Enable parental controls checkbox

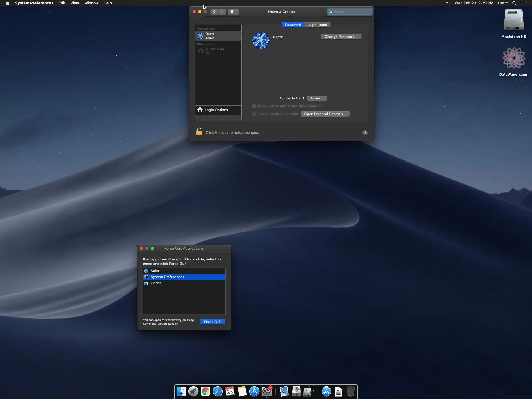(254, 114)
